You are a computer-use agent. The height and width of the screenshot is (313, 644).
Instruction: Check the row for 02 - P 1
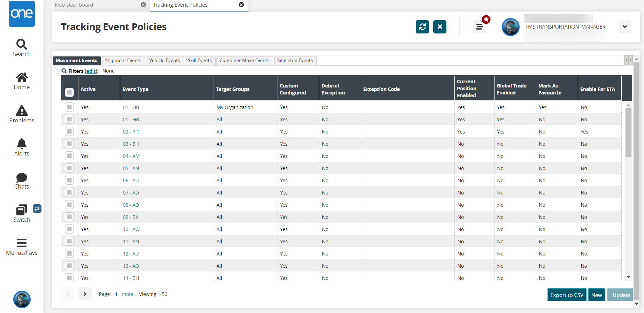click(69, 132)
